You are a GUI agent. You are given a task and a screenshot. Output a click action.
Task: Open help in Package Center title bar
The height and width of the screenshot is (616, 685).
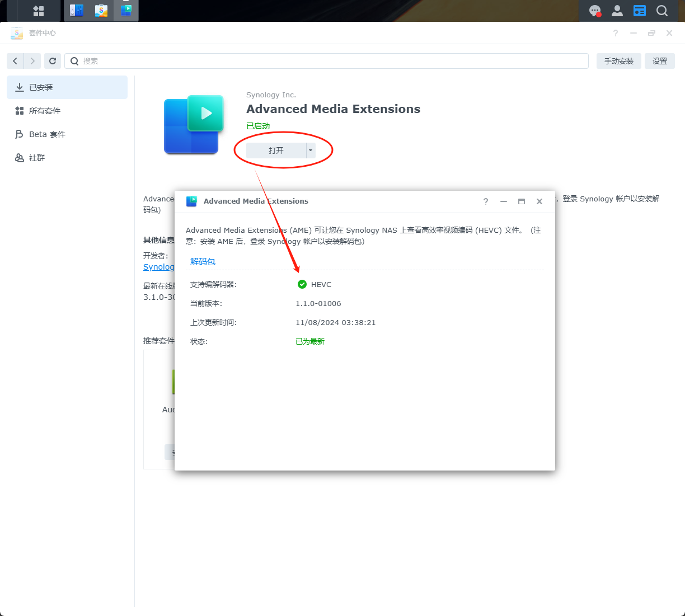(616, 33)
